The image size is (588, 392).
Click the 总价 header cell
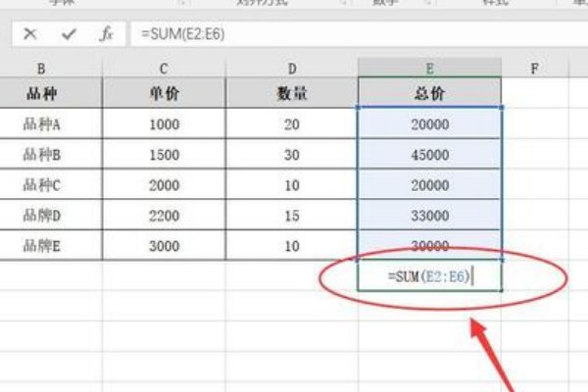pyautogui.click(x=430, y=93)
